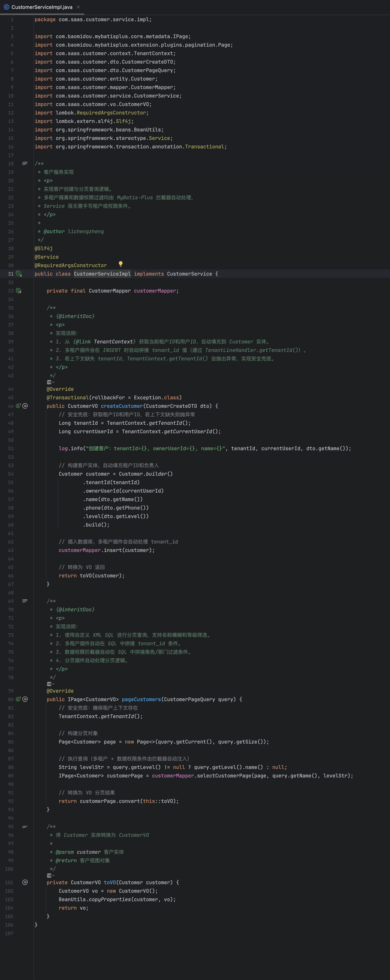
Task: Expand the chevron above the private toVO method
Action: click(x=53, y=875)
